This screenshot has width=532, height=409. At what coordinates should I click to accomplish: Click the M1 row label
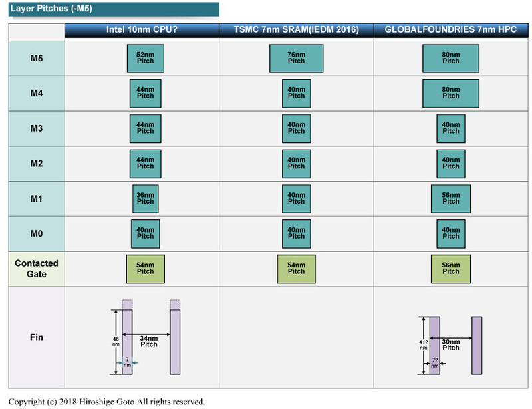(37, 199)
